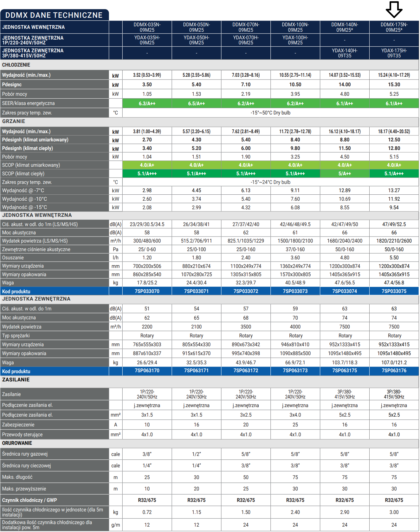Click the Zewnętrzne ciśnienie akustyczne label
Screen dimensions: 420x532
click(x=36, y=250)
